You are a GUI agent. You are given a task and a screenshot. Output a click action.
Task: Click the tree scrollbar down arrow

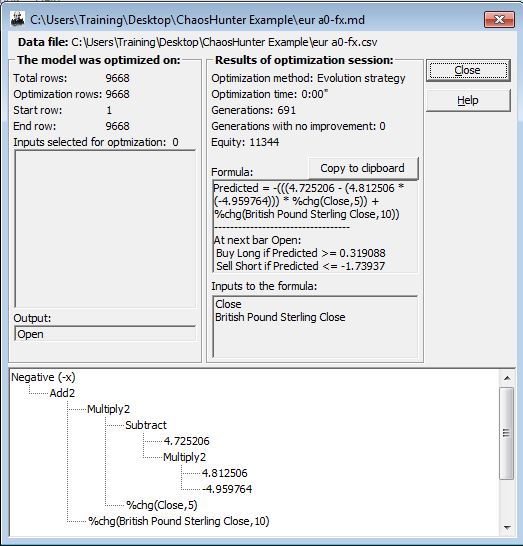pos(507,528)
